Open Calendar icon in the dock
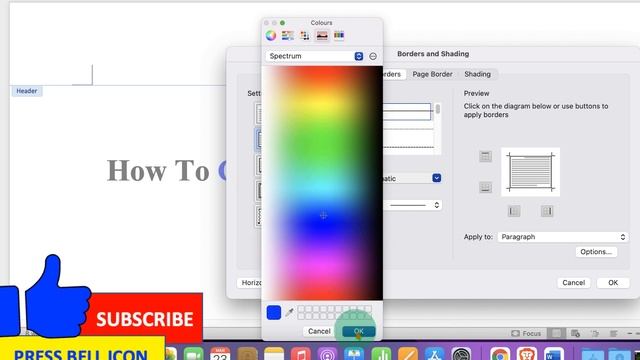The height and width of the screenshot is (360, 640). tap(220, 354)
